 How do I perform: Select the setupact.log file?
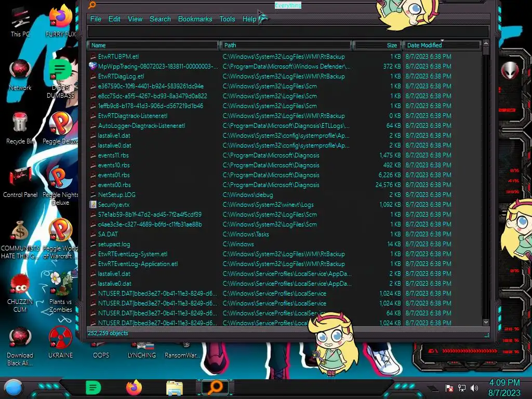click(x=114, y=244)
